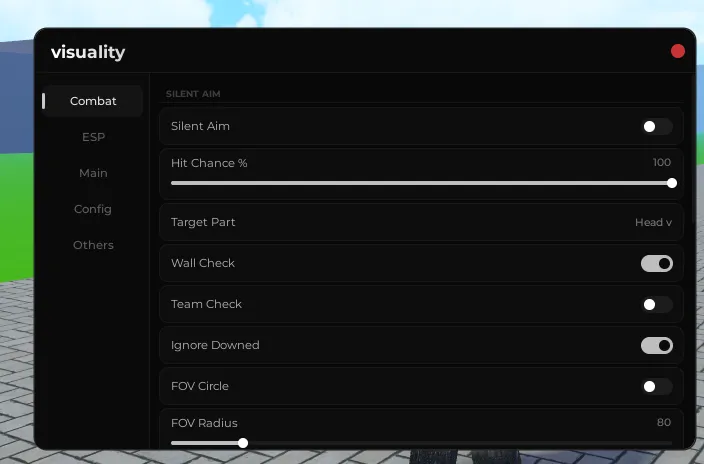Turn on the Team Check switch
The height and width of the screenshot is (464, 704).
click(x=656, y=305)
